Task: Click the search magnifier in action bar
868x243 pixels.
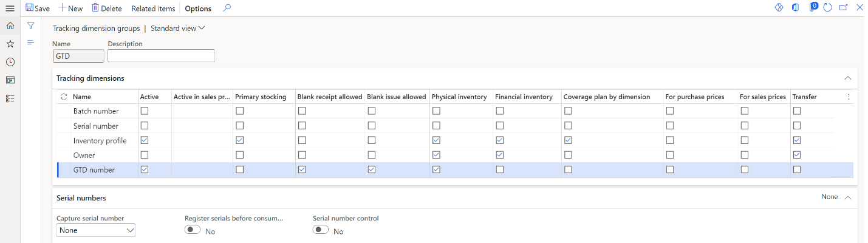Action: coord(227,8)
